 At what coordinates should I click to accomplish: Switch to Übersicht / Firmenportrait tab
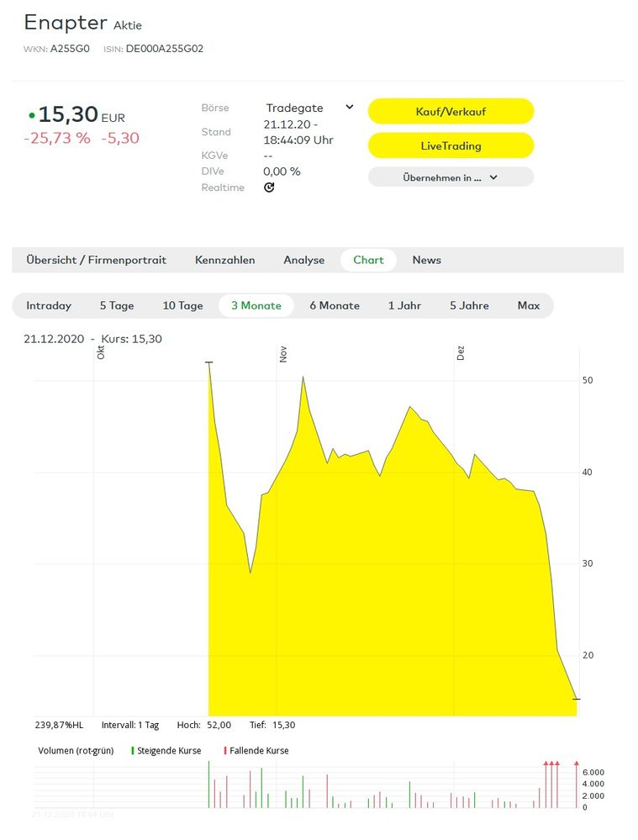coord(97,260)
